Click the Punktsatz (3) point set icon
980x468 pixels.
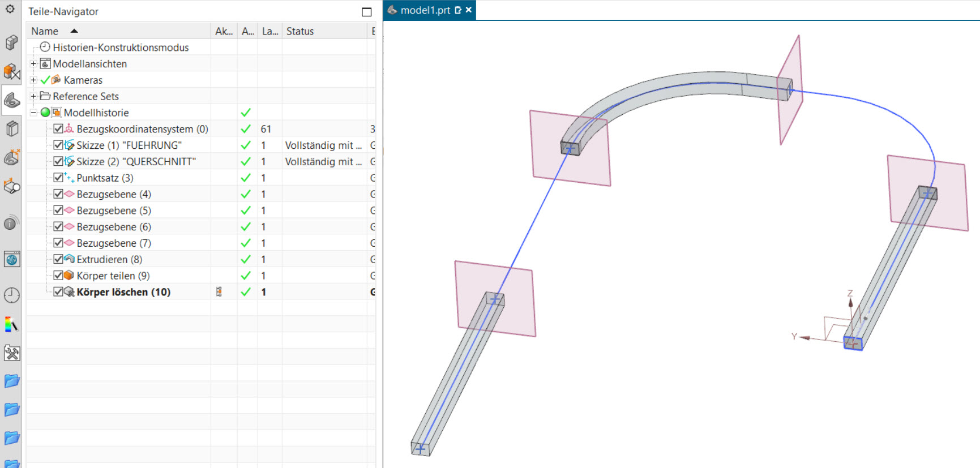point(70,178)
